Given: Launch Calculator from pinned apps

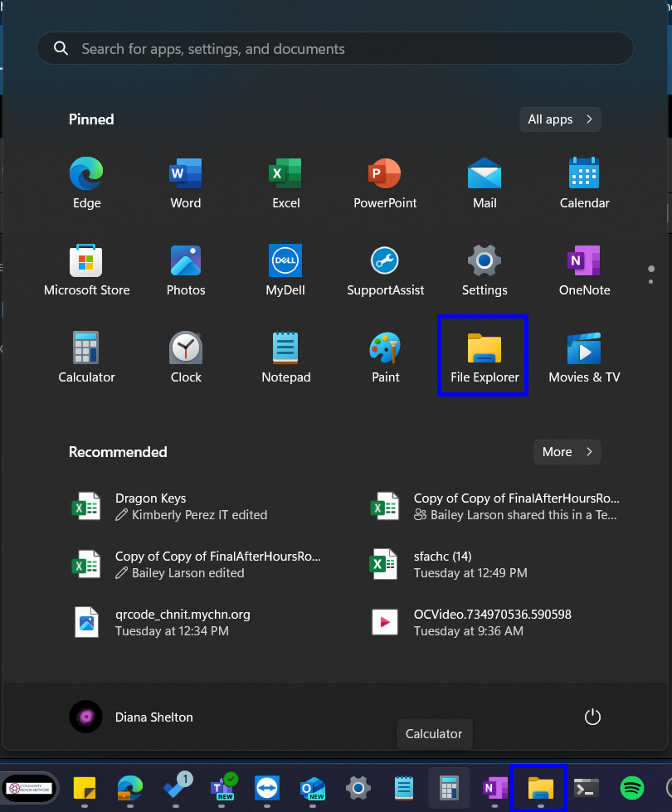Looking at the screenshot, I should point(86,357).
